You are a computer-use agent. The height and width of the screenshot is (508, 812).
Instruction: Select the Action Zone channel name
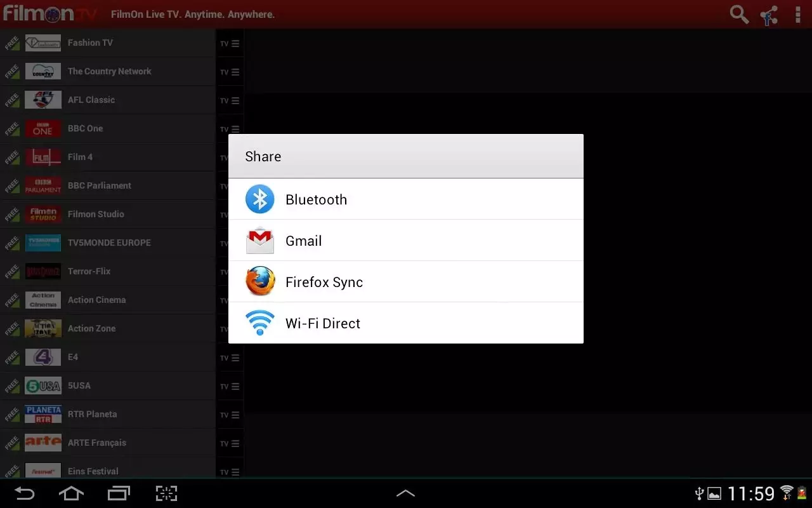pyautogui.click(x=91, y=328)
